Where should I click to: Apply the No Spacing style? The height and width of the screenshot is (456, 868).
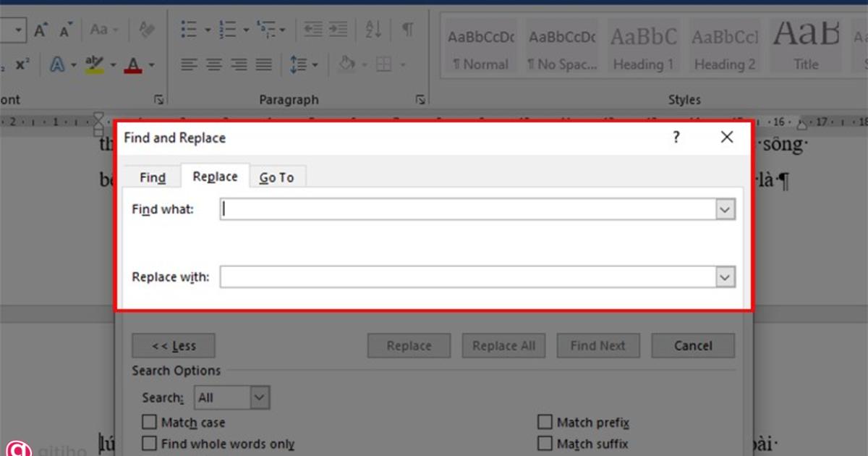(562, 47)
